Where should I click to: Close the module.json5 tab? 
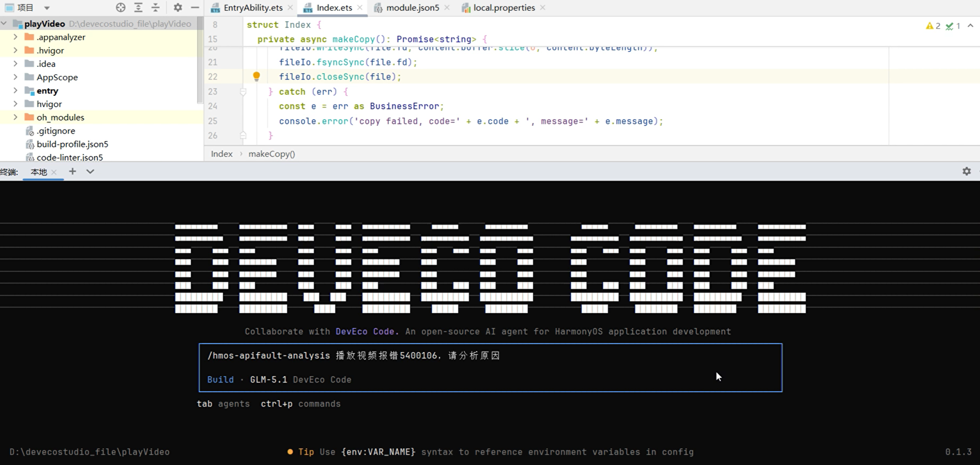pos(447,7)
